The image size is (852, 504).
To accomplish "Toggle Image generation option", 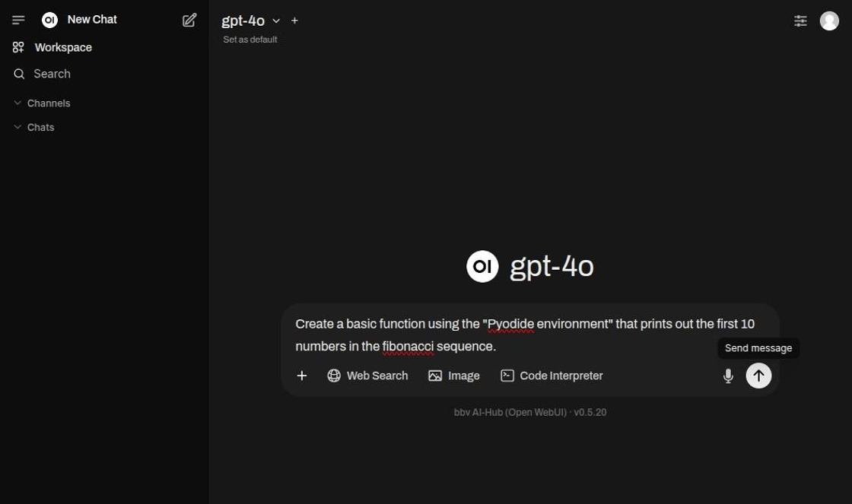I will pos(454,376).
